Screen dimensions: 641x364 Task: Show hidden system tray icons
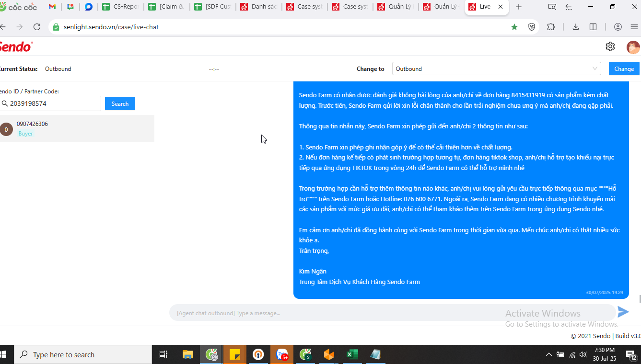click(549, 354)
